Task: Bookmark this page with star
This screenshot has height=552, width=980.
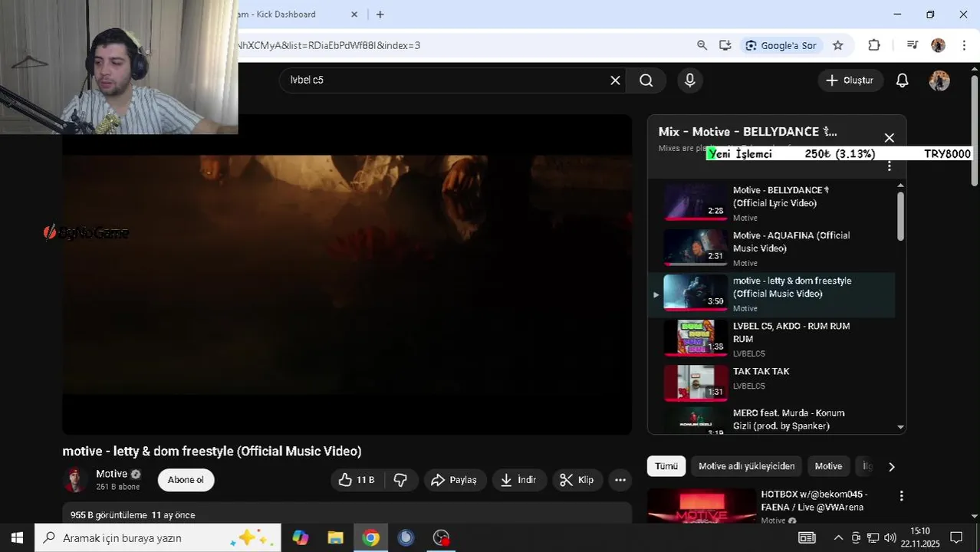Action: pos(838,45)
